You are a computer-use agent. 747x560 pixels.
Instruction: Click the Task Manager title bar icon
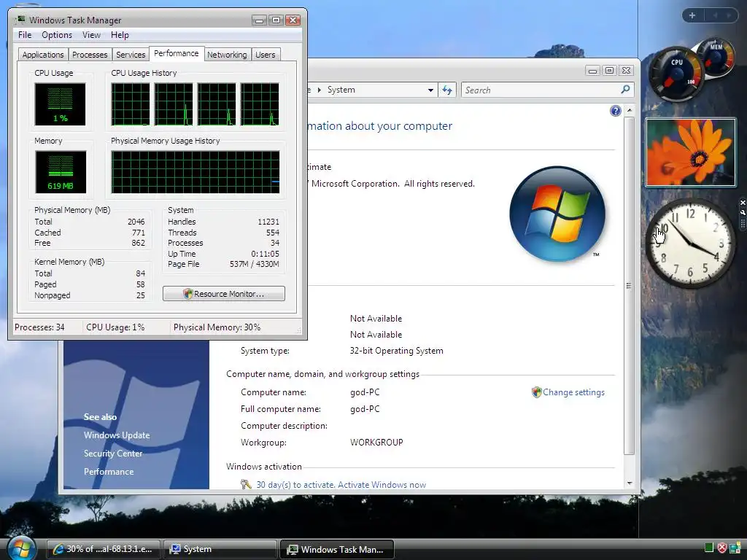(x=20, y=20)
